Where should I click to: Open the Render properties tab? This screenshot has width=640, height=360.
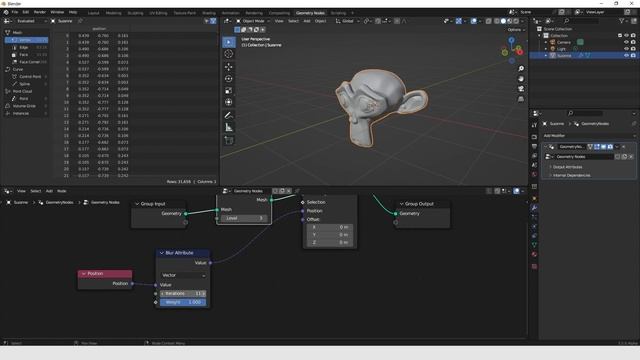click(x=534, y=137)
